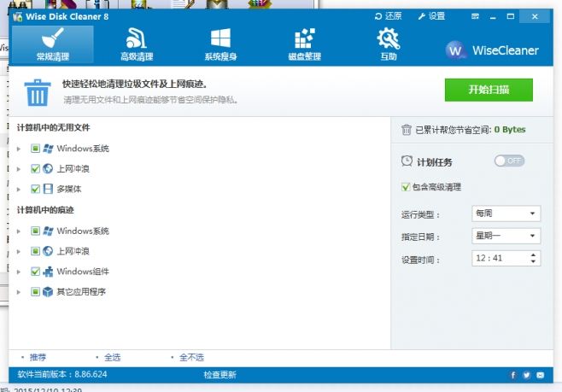Click the mini-mode icon in title bar

(475, 16)
